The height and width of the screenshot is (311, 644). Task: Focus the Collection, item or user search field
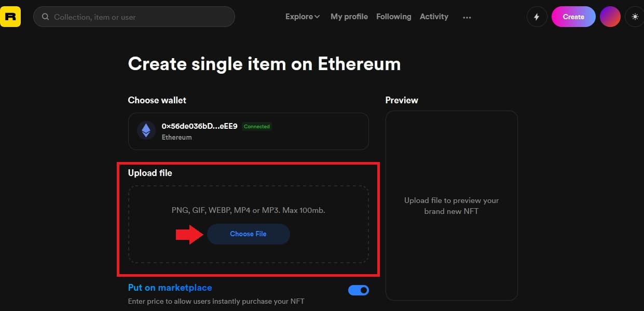(x=134, y=17)
